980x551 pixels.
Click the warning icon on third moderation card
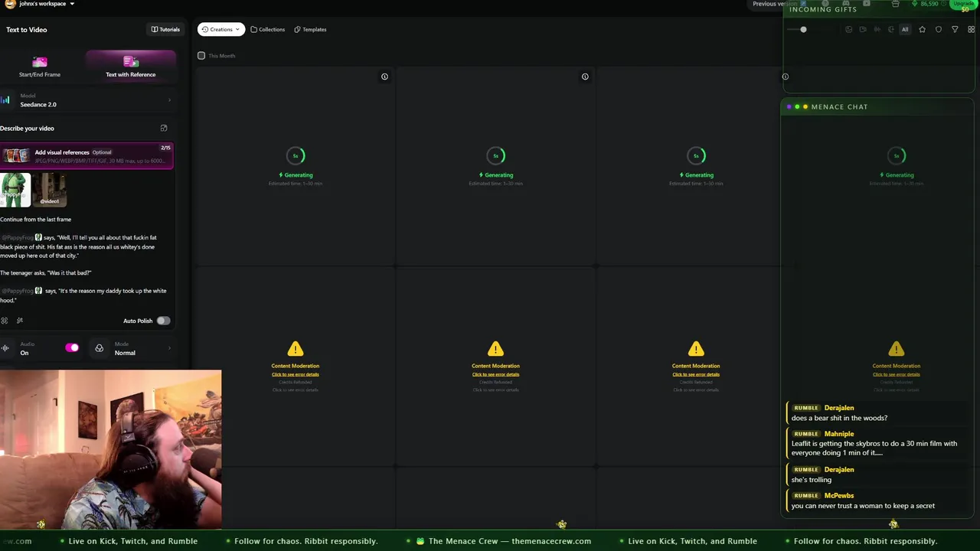696,349
